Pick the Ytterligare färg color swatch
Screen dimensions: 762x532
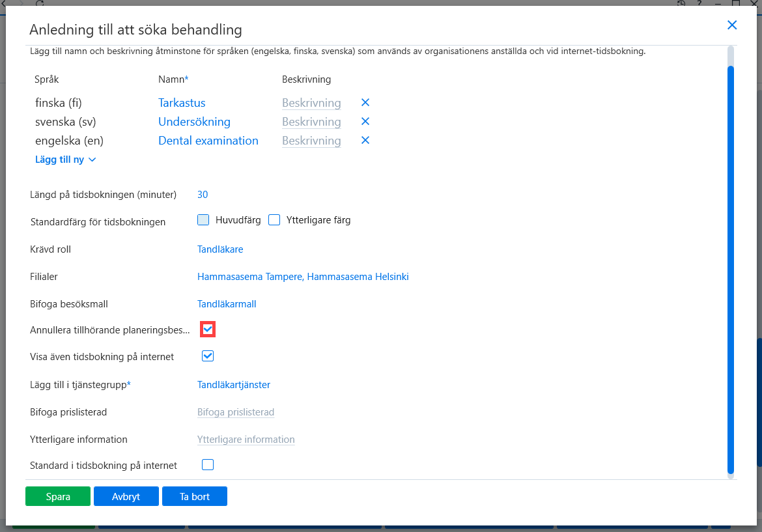[274, 220]
